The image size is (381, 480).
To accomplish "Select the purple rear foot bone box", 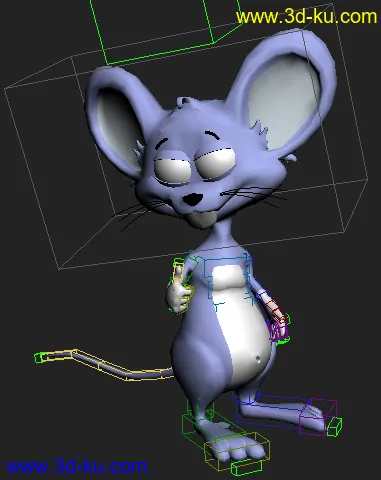I will click(317, 417).
